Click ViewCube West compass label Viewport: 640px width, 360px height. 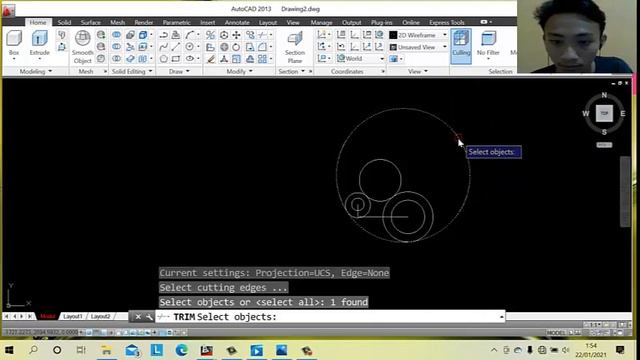(x=586, y=113)
